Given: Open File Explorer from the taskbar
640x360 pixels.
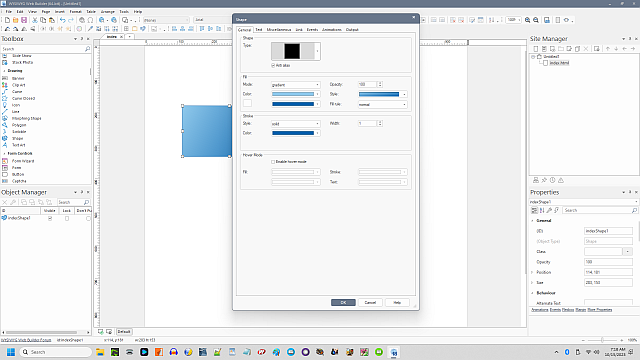Looking at the screenshot, I should tap(100, 352).
